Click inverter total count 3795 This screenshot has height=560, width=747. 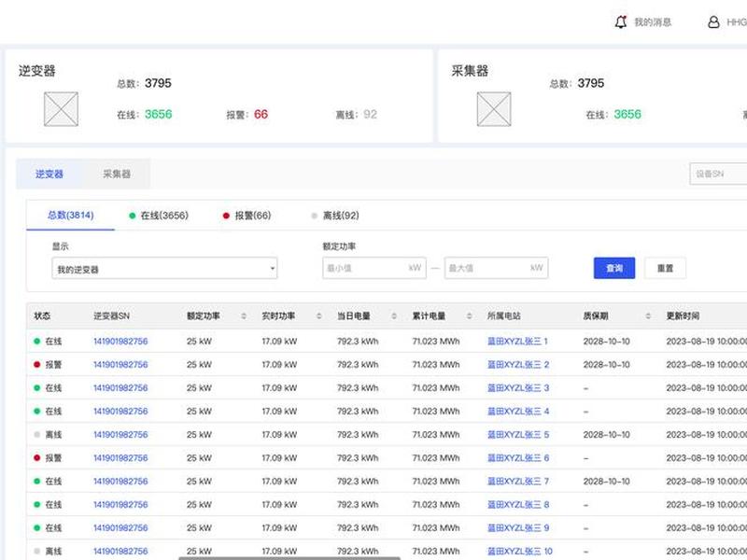click(158, 83)
